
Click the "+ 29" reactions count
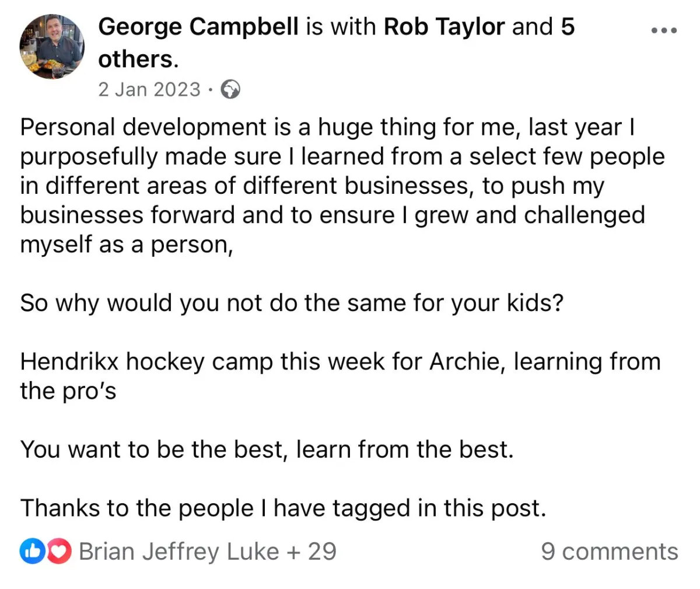pos(311,551)
